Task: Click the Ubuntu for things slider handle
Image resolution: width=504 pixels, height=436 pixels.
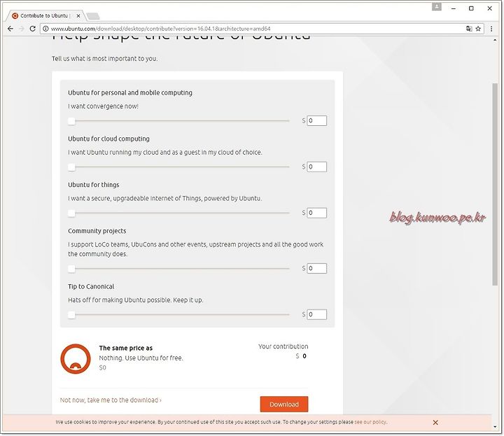Action: coord(71,213)
